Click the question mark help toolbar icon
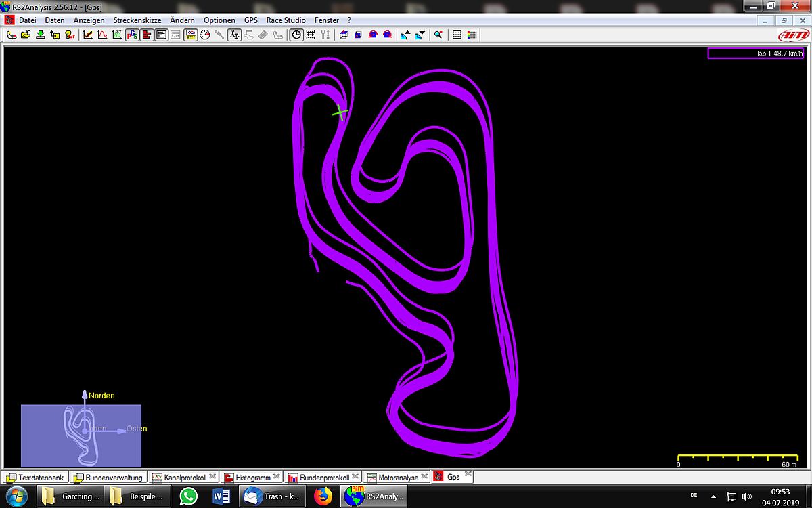The height and width of the screenshot is (508, 812). point(70,35)
